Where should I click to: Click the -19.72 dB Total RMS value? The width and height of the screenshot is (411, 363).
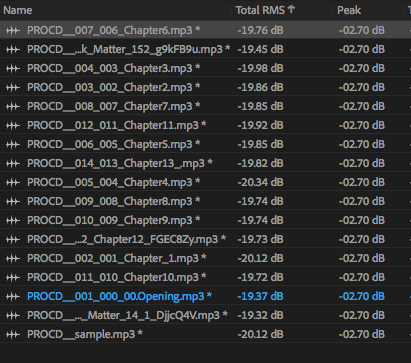[x=260, y=277]
